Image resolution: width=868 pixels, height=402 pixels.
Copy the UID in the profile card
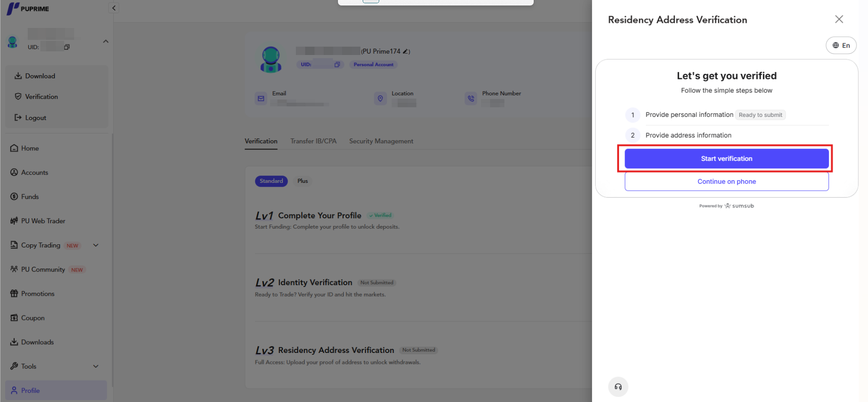[x=337, y=65]
